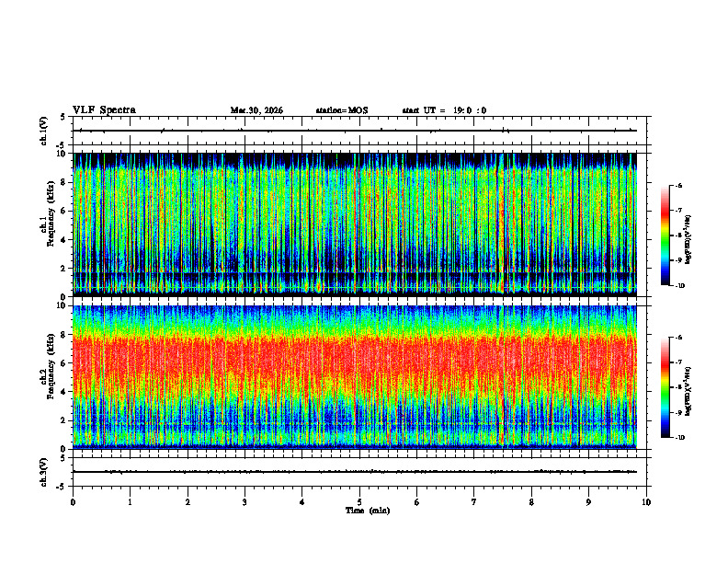728x563 pixels.
Task: Click the time axis tick label 3
Action: point(245,502)
